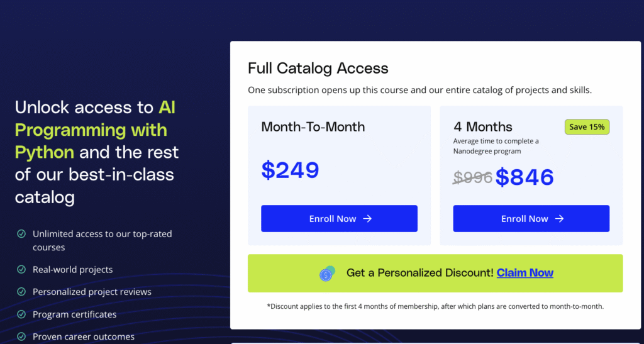The width and height of the screenshot is (644, 344).
Task: Select the Month-To-Month plan title
Action: (313, 127)
